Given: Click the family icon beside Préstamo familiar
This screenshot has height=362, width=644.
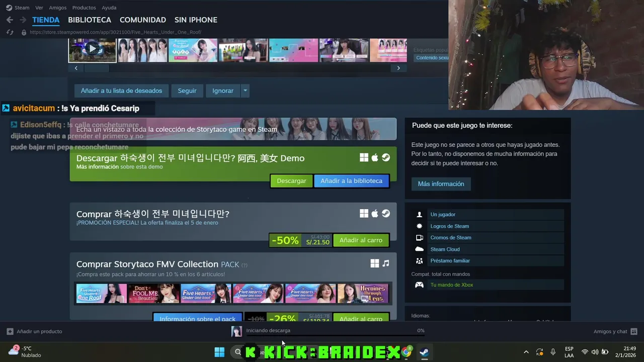Looking at the screenshot, I should point(419,261).
